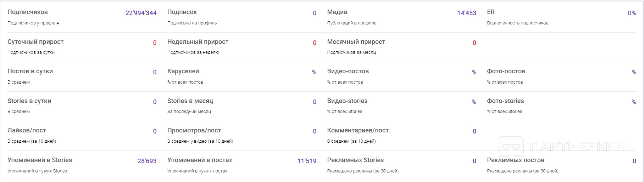Click the Stories в месяц heading
This screenshot has height=182, width=644.
190,101
